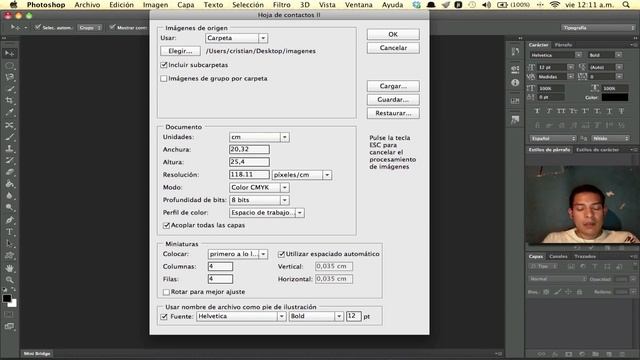Click the Anchura input field
The height and width of the screenshot is (360, 640).
(249, 149)
